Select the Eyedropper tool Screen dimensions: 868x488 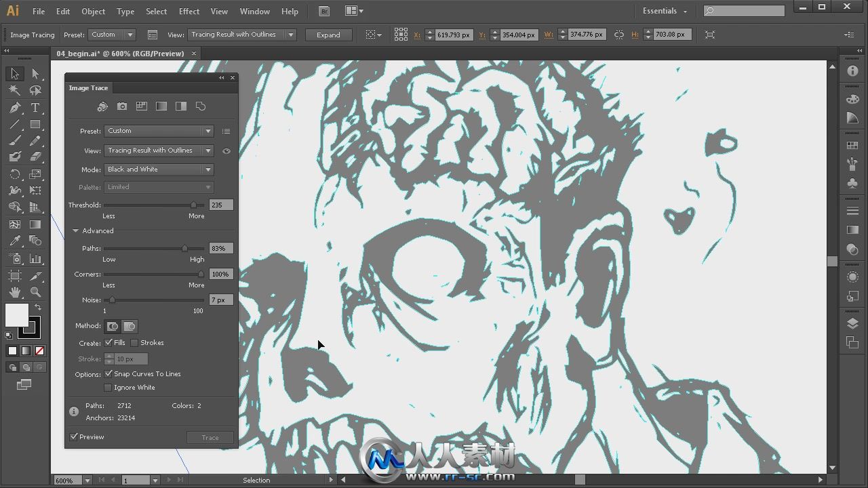pos(14,241)
